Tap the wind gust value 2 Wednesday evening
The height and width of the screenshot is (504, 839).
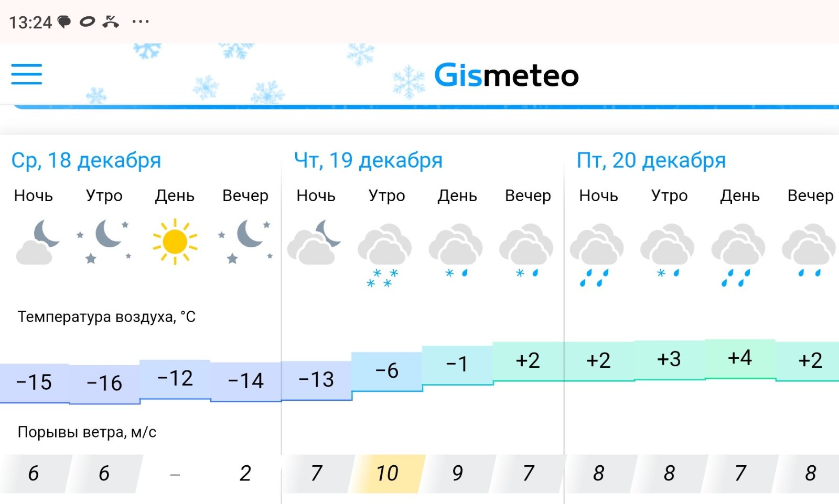[x=245, y=474]
